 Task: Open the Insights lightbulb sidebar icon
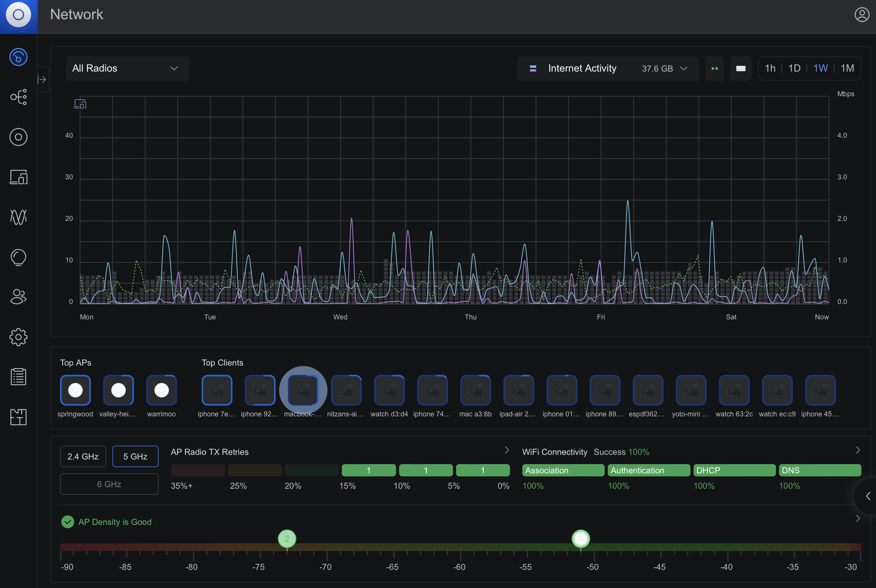[18, 257]
